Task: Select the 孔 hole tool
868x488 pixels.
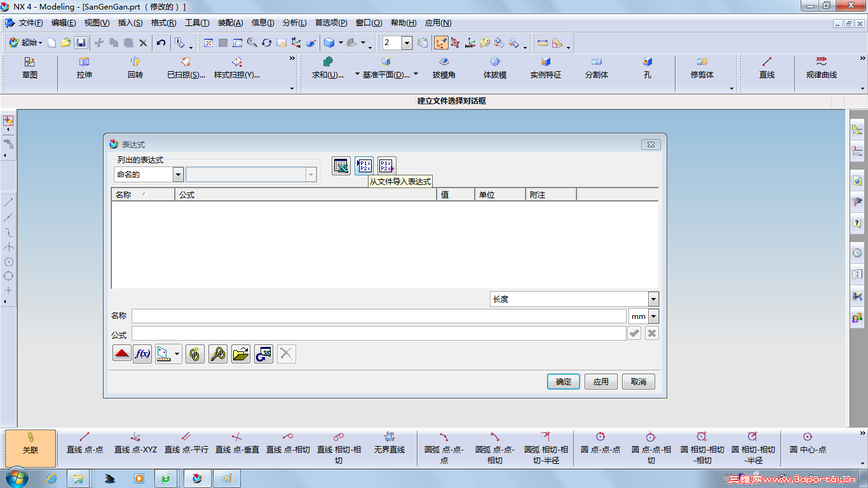Action: coord(648,68)
